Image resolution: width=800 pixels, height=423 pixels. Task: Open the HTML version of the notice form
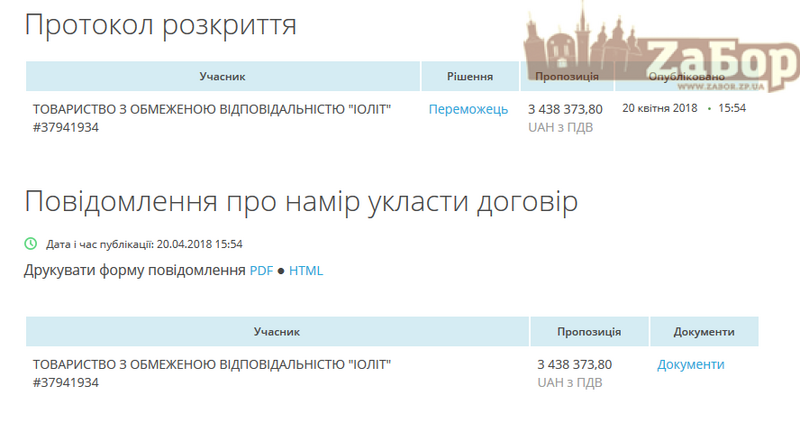[x=306, y=271]
